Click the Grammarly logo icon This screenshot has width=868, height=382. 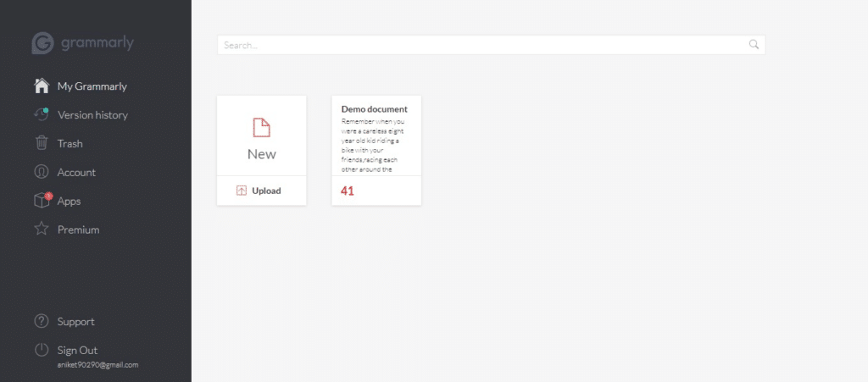click(x=42, y=43)
